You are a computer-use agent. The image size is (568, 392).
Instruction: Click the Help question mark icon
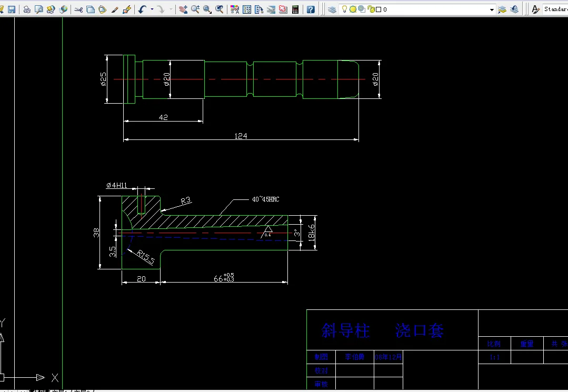click(311, 9)
